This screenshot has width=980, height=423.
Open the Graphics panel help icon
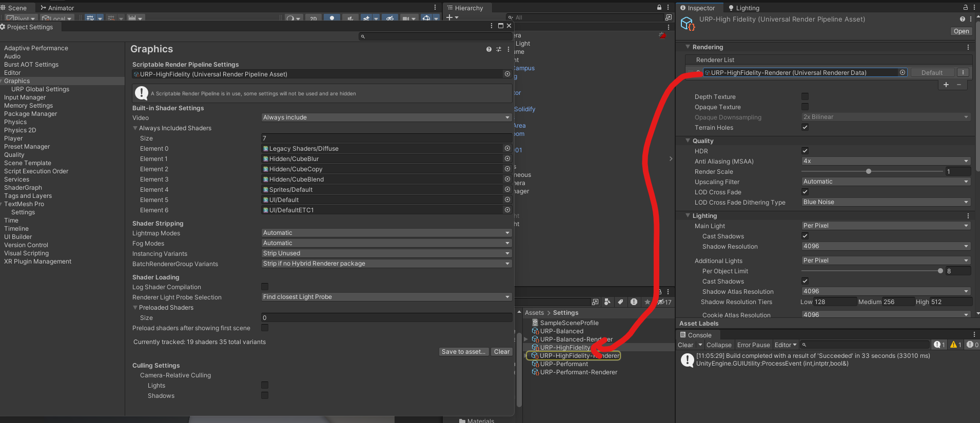(x=488, y=49)
